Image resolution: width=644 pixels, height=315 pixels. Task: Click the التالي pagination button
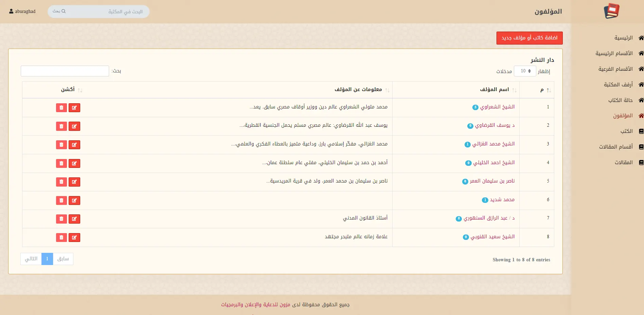pyautogui.click(x=31, y=259)
